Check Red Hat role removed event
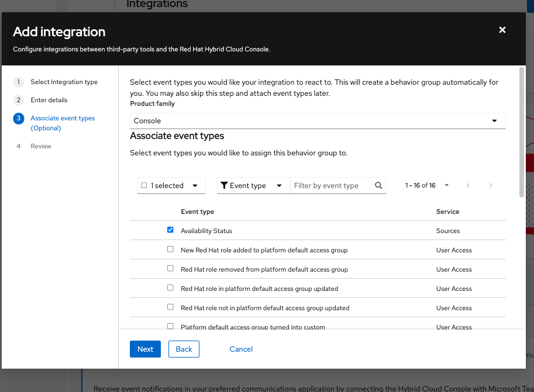 pyautogui.click(x=170, y=269)
